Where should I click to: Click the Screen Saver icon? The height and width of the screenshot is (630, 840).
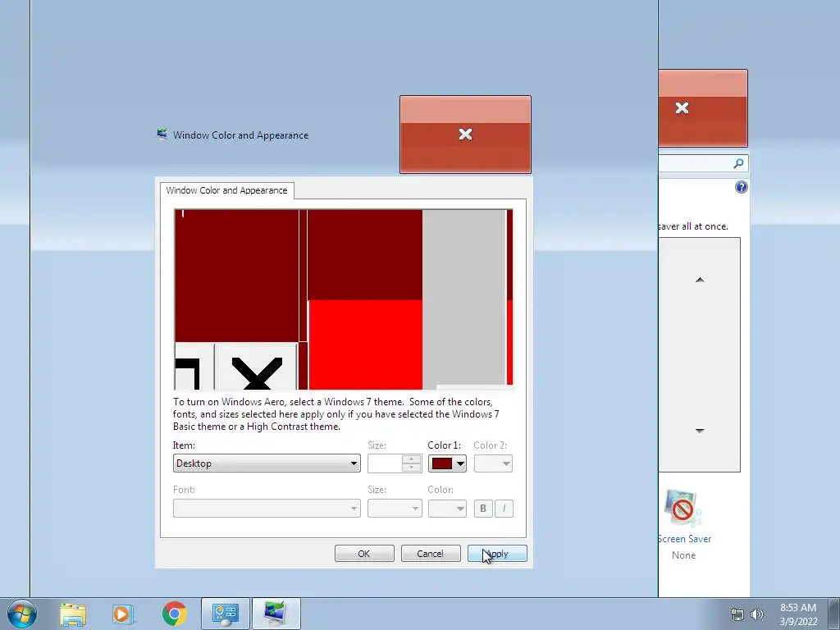pos(682,509)
